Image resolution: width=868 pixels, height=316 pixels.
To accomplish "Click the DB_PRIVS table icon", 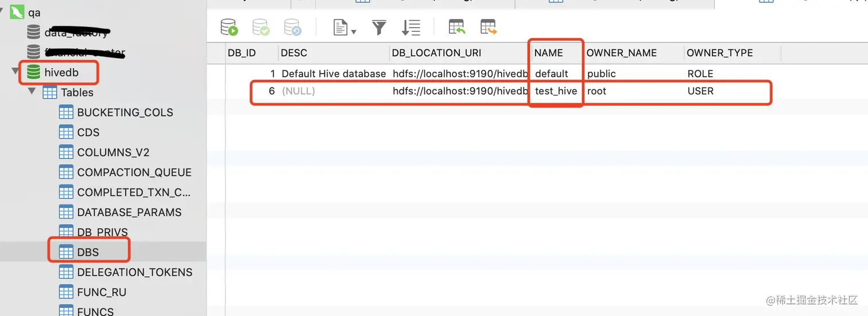I will tap(67, 232).
